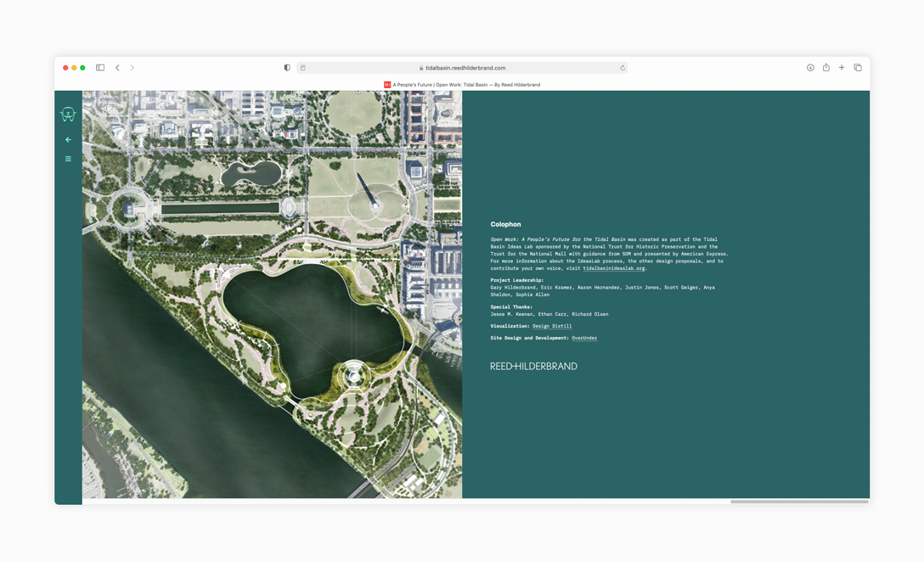Open the Design Distill visualization link
The width and height of the screenshot is (924, 561).
click(x=553, y=326)
